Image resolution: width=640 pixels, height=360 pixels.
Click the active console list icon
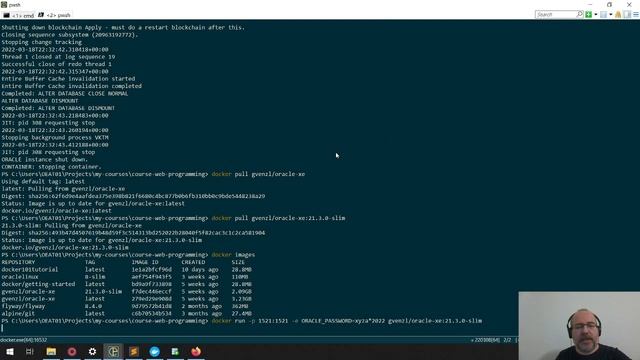(603, 15)
